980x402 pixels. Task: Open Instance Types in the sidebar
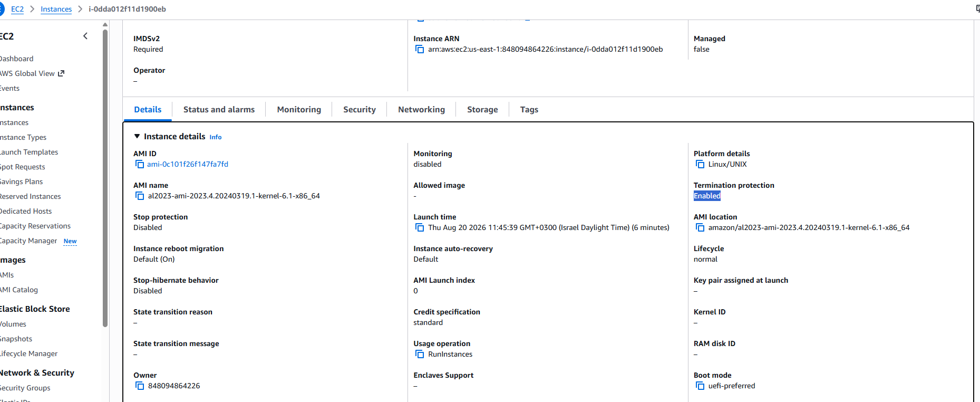pyautogui.click(x=23, y=137)
